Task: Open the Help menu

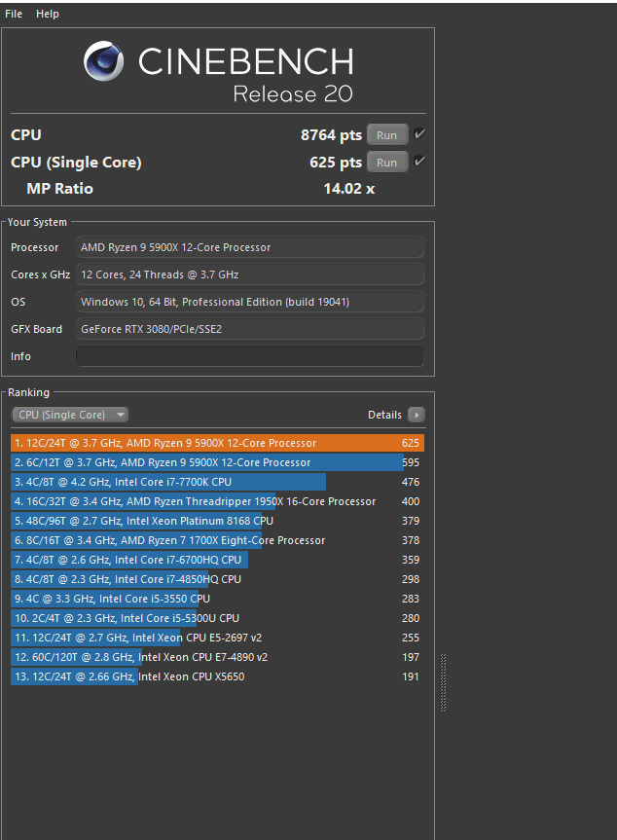Action: 47,14
